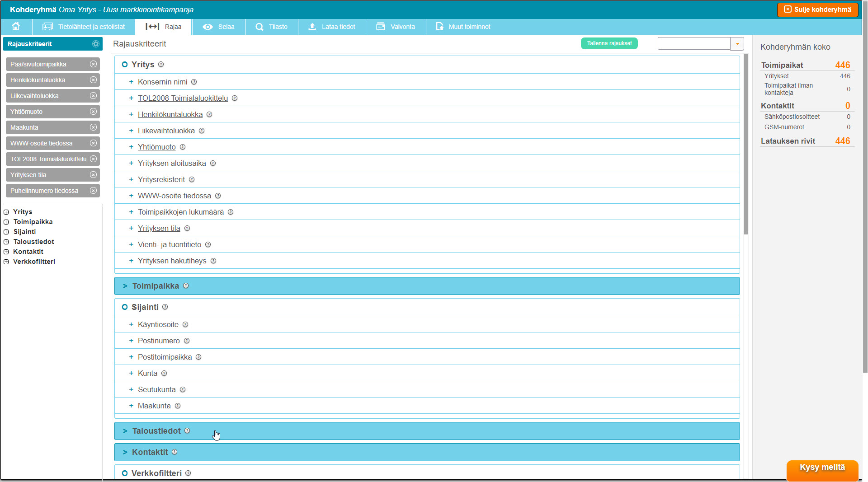Switch to the Selaa tab

coord(219,27)
